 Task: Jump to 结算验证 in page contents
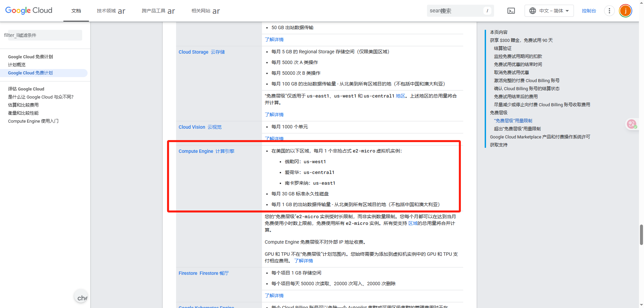tap(503, 48)
